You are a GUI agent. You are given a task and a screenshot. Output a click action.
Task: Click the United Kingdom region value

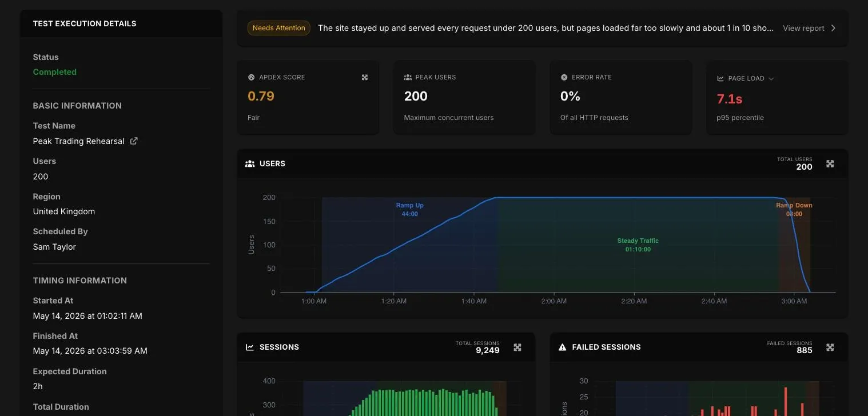[x=64, y=211]
